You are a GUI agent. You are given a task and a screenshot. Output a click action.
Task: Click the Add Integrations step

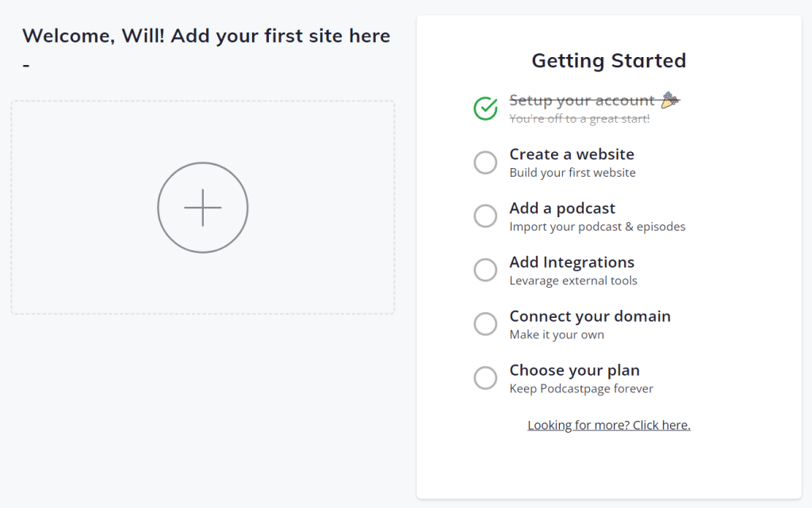click(571, 262)
